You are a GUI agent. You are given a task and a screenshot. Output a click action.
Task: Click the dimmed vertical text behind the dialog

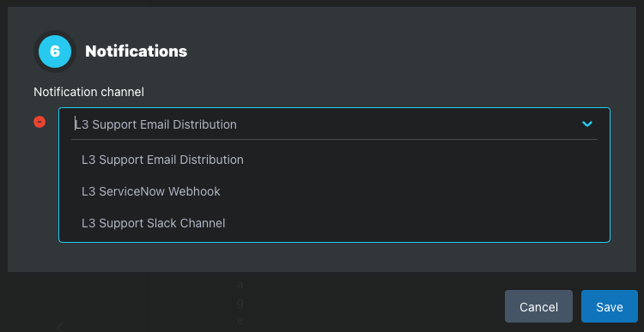coord(240,302)
